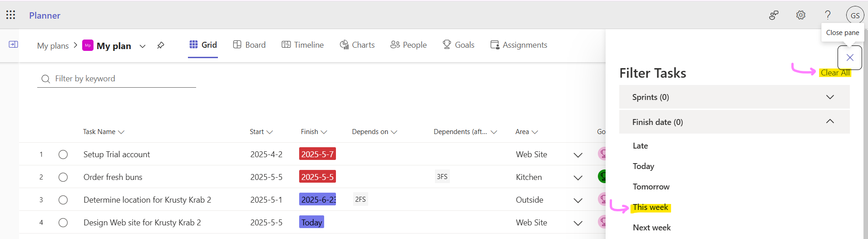Image resolution: width=868 pixels, height=239 pixels.
Task: Toggle the left navigation pane icon
Action: [x=14, y=44]
